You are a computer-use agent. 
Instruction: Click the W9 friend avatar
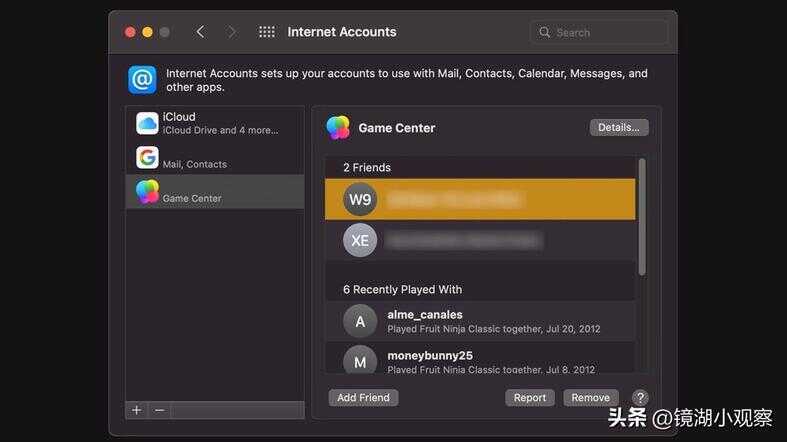[x=360, y=199]
